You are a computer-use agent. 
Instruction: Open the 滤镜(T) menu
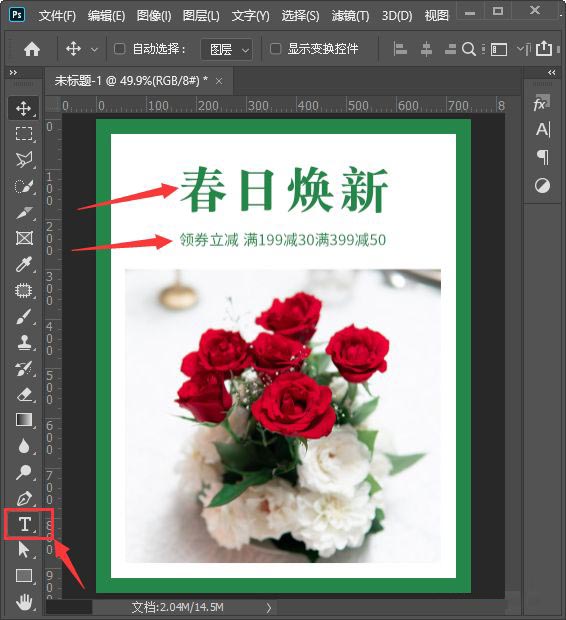tap(350, 16)
